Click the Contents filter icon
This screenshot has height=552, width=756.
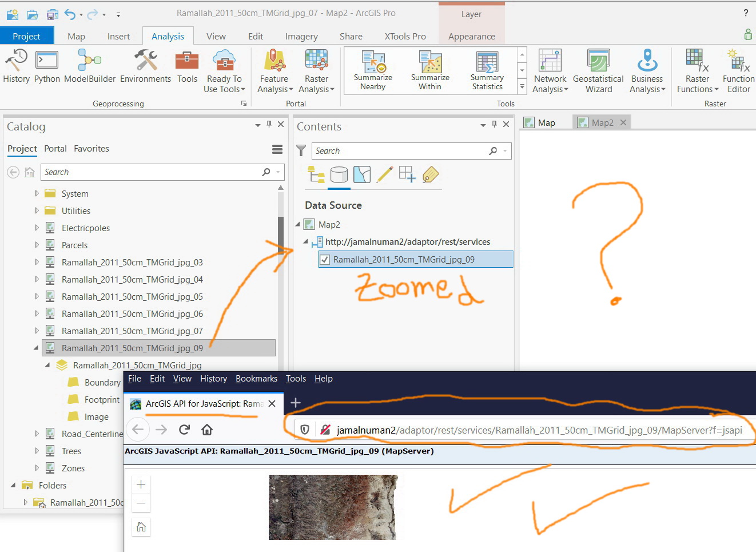pos(301,150)
